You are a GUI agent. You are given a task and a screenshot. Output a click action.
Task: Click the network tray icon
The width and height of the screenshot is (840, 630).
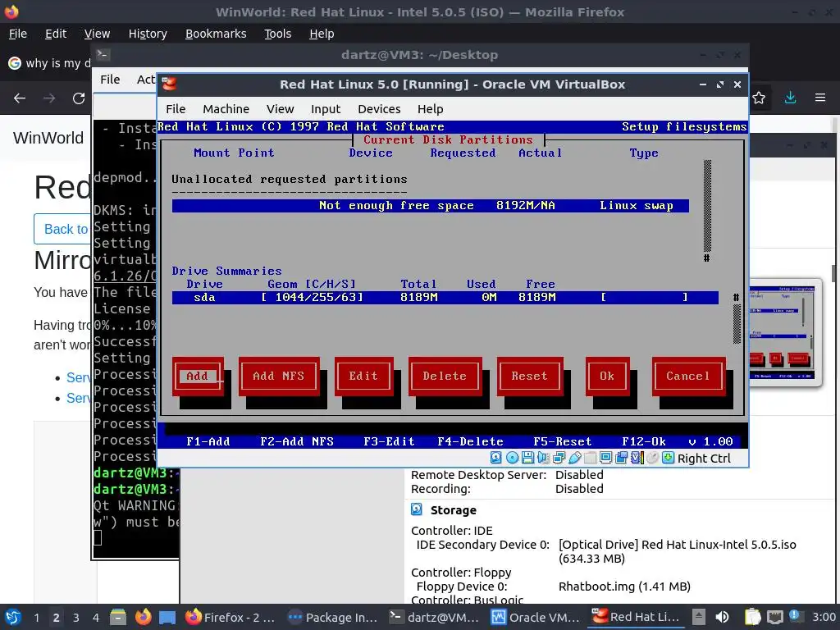774,617
